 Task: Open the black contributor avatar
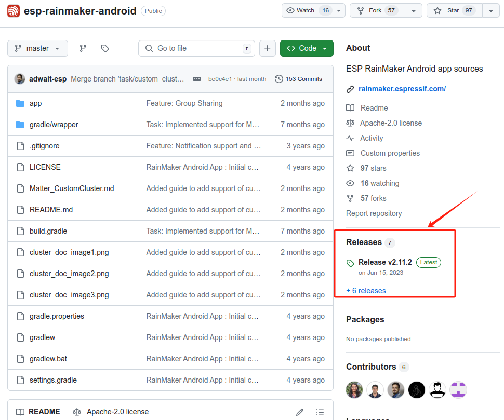point(417,390)
